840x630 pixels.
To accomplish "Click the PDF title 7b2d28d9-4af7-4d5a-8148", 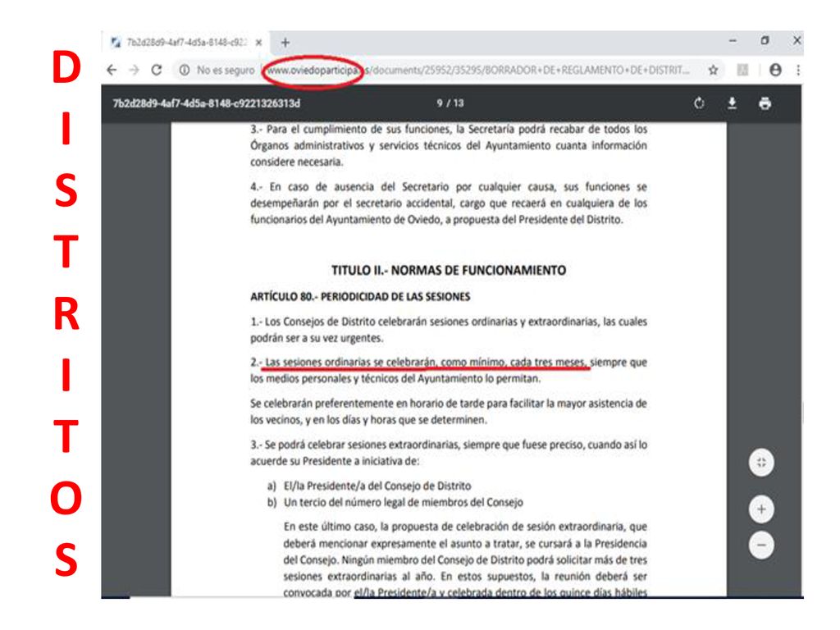I will (206, 103).
